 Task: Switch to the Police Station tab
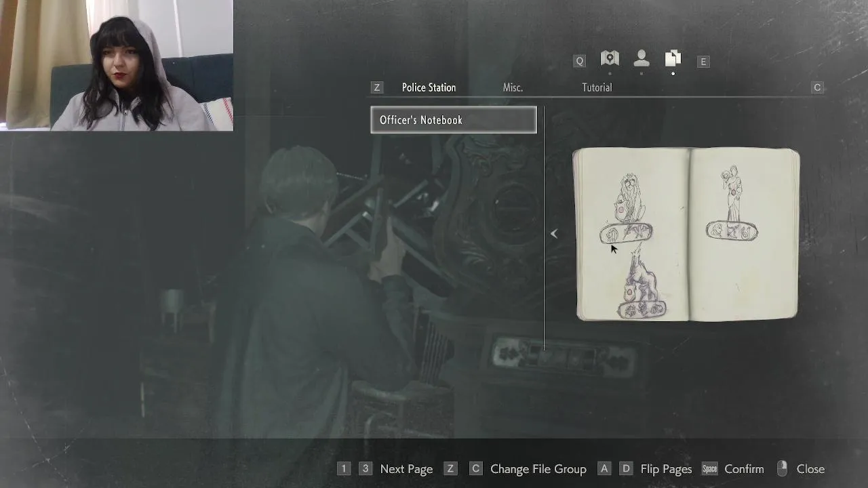[429, 87]
